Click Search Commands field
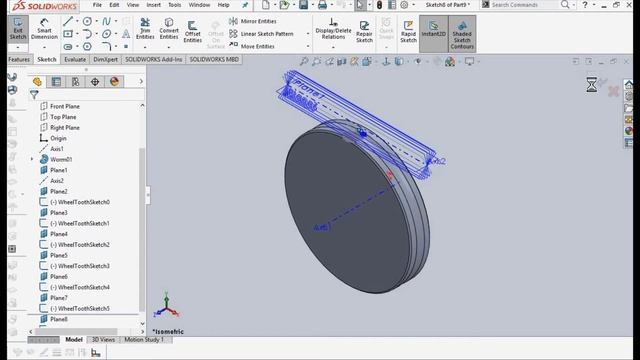 520,5
